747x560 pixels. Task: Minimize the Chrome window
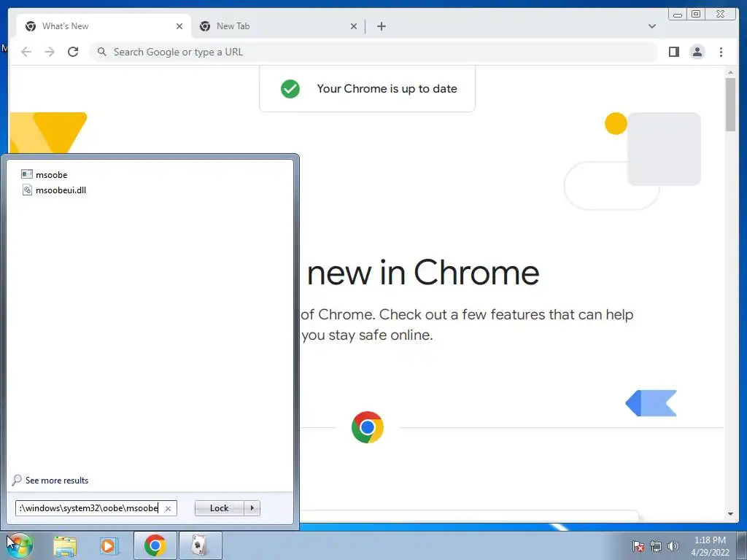[x=678, y=15]
